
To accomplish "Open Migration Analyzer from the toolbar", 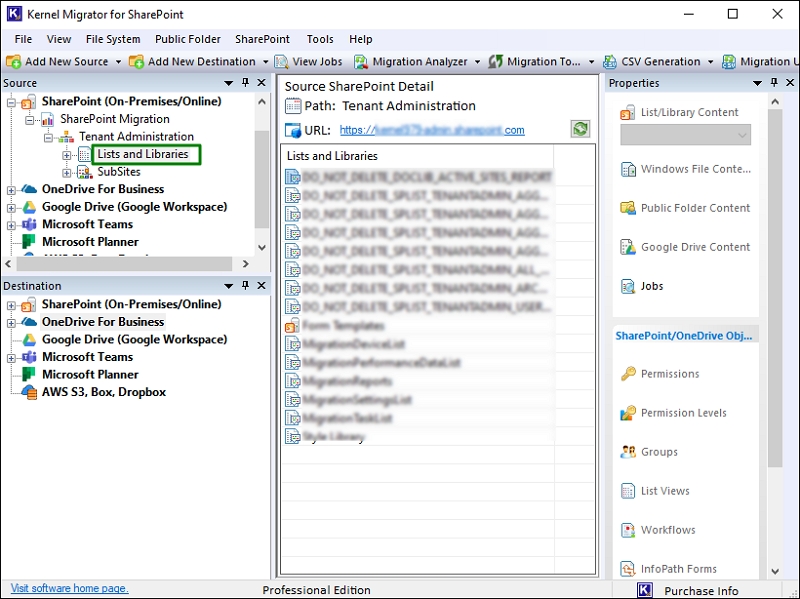I will click(410, 62).
